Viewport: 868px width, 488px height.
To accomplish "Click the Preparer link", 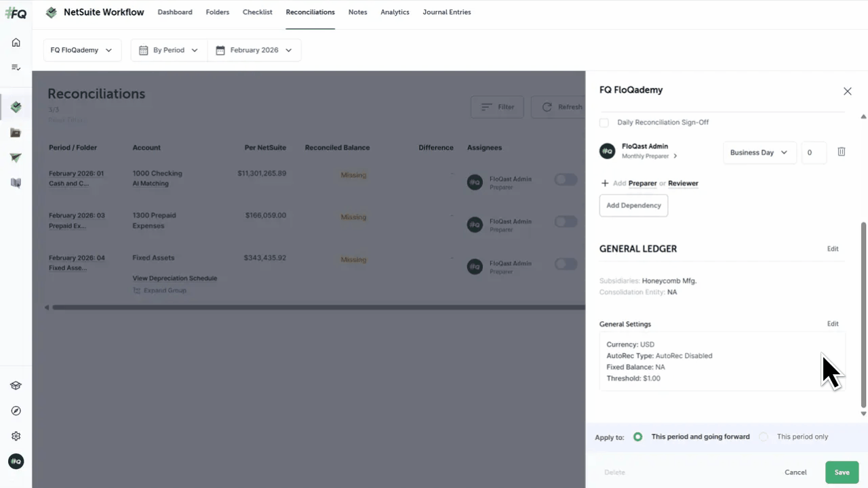I will tap(642, 183).
